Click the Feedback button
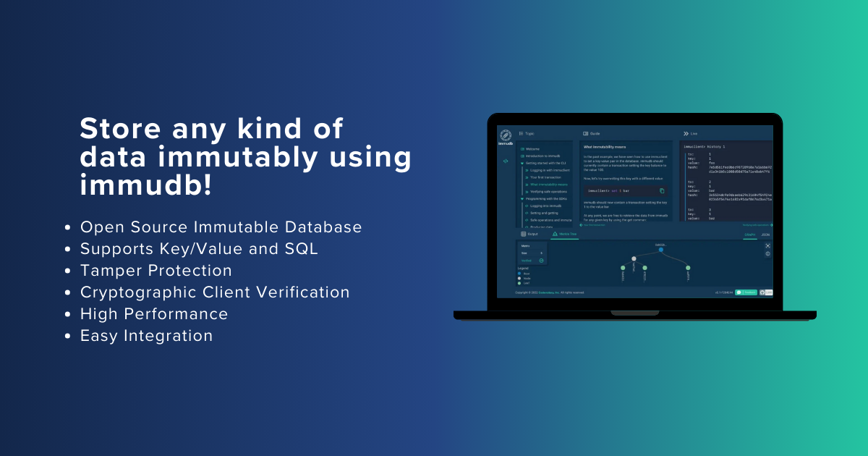This screenshot has width=868, height=456. click(746, 292)
